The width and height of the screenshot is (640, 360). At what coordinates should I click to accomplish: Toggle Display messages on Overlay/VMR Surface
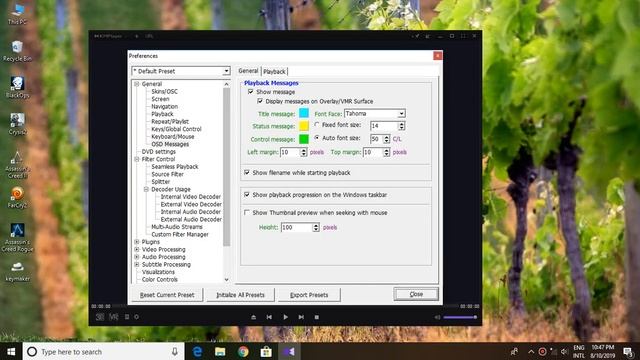[x=260, y=101]
